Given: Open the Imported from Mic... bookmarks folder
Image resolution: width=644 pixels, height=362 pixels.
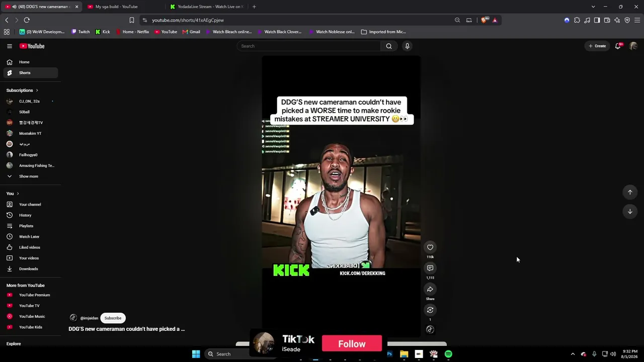Looking at the screenshot, I should coord(383,32).
